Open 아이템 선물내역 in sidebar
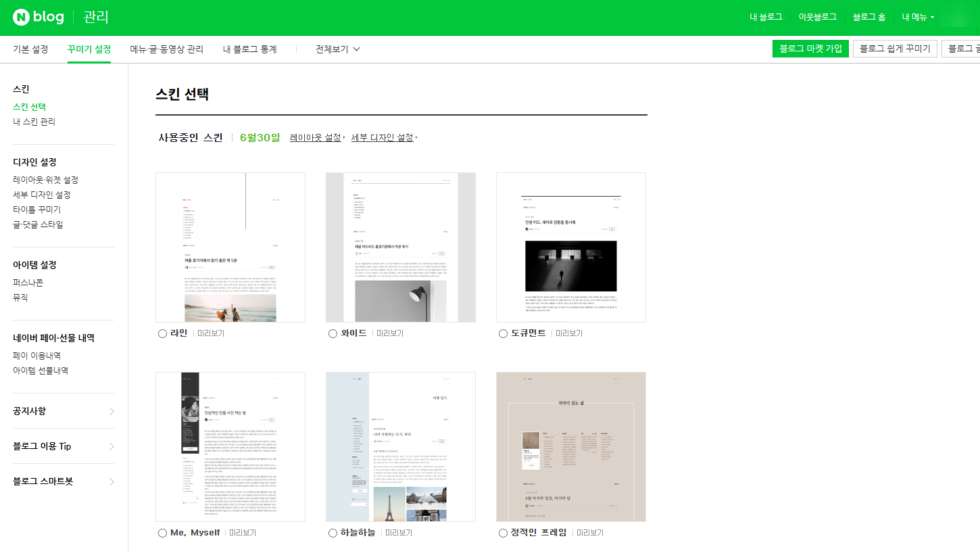980x551 pixels. click(x=41, y=370)
